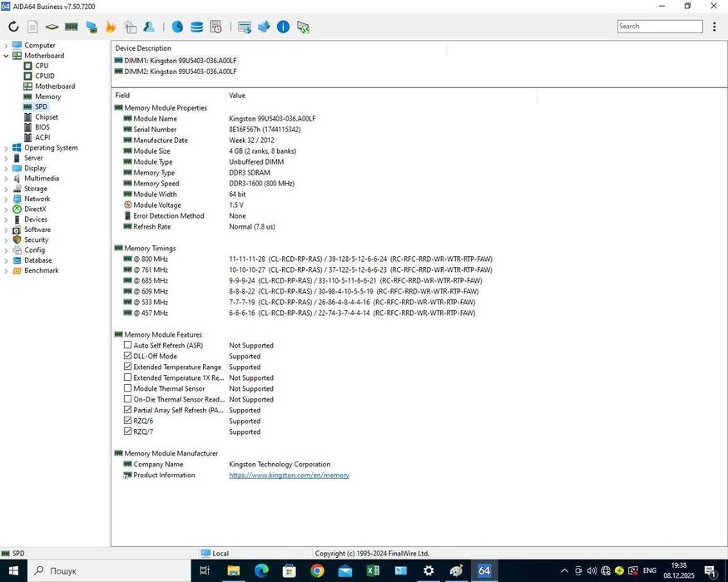This screenshot has width=728, height=582.
Task: Open the monitor diagnostics toolbar icon
Action: pyautogui.click(x=92, y=27)
